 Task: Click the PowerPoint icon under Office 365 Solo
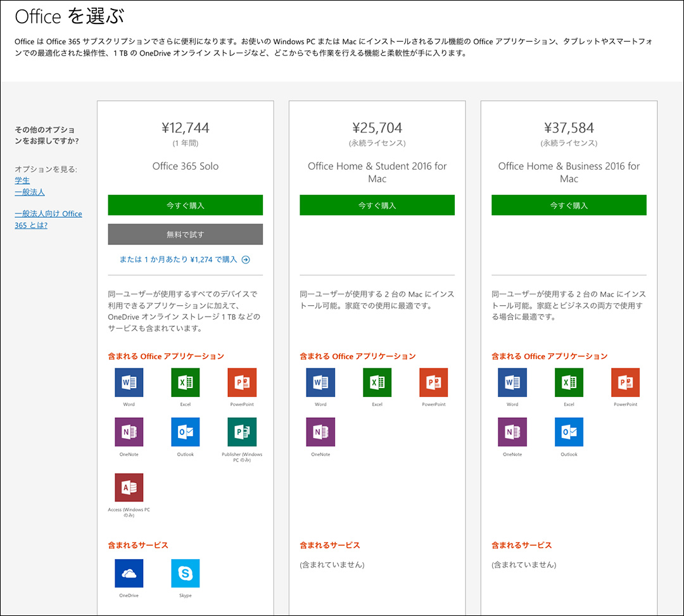click(242, 382)
